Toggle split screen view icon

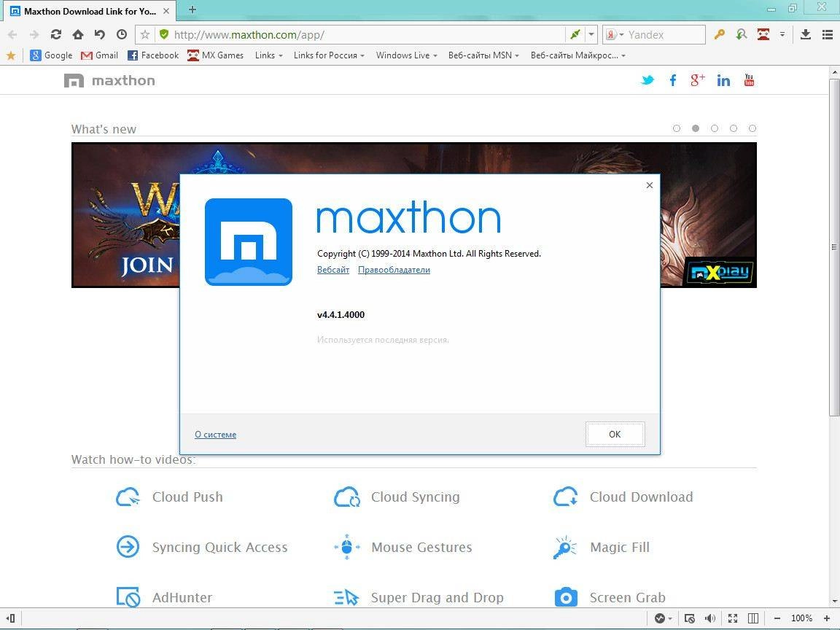pyautogui.click(x=752, y=619)
